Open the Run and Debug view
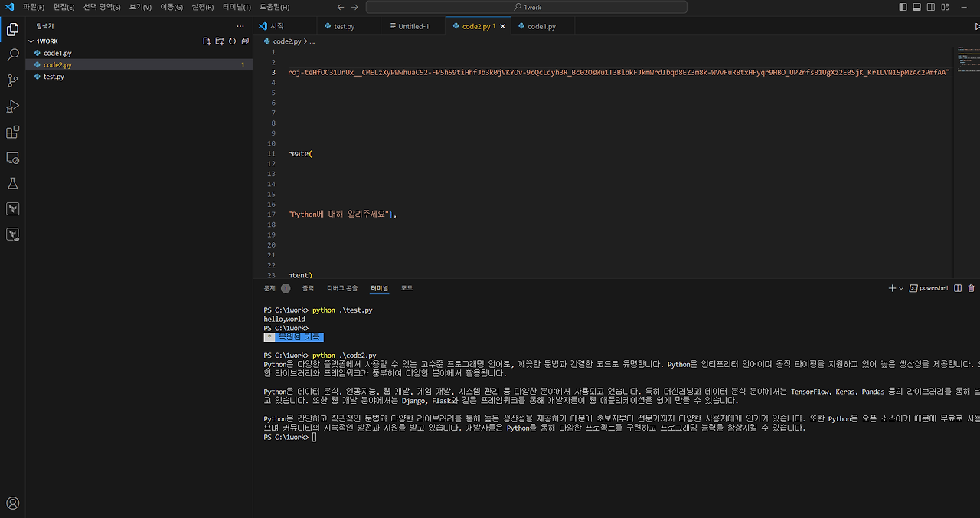 [x=12, y=107]
